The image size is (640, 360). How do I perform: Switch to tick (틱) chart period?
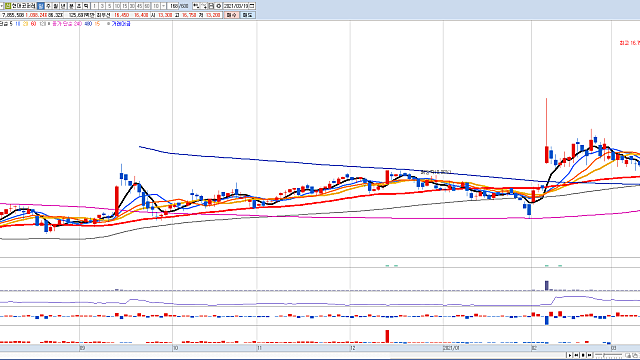pos(86,6)
